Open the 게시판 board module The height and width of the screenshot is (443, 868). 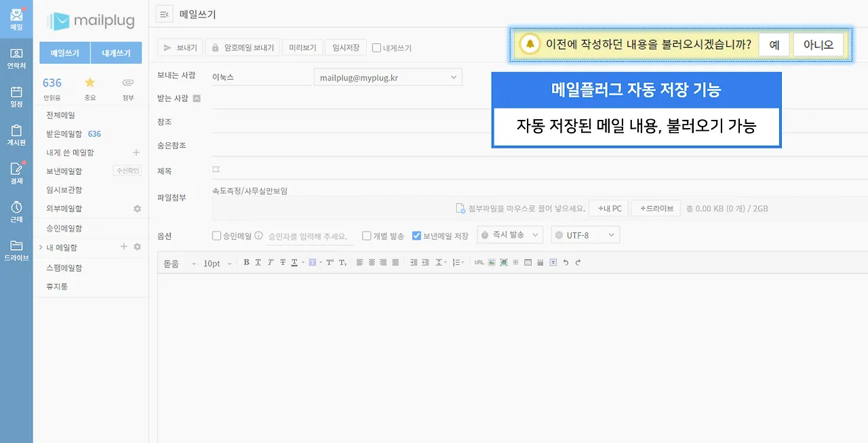pos(16,135)
